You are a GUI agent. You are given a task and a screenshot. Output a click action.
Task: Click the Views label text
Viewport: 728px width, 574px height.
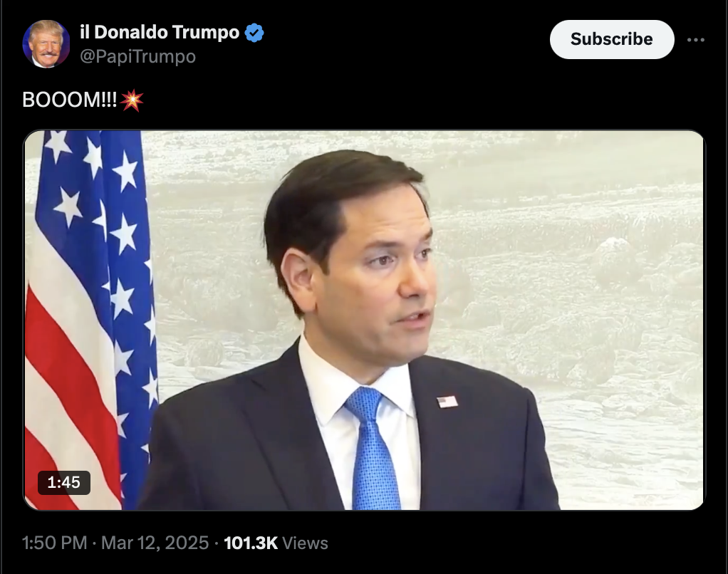pyautogui.click(x=305, y=543)
